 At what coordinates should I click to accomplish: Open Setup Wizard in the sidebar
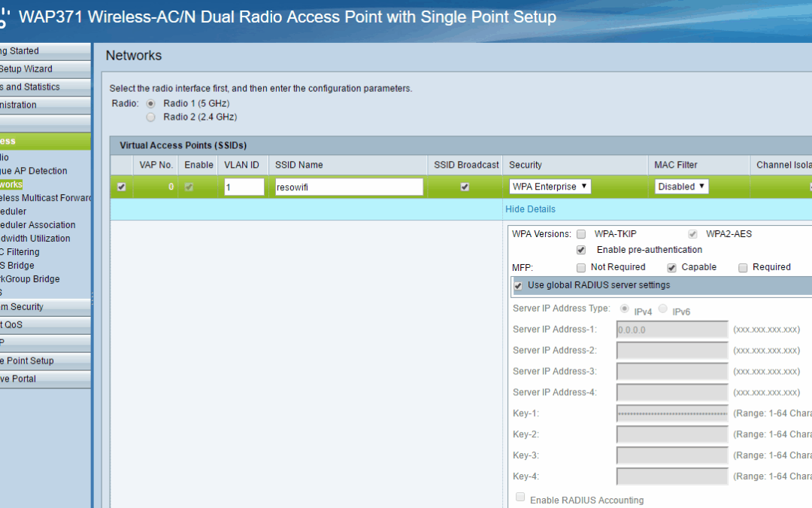[45, 69]
